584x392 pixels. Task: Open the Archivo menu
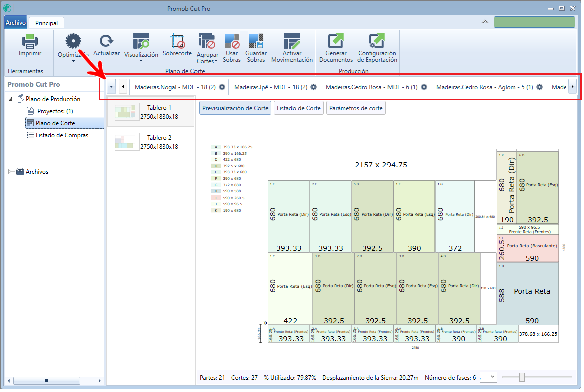[15, 22]
